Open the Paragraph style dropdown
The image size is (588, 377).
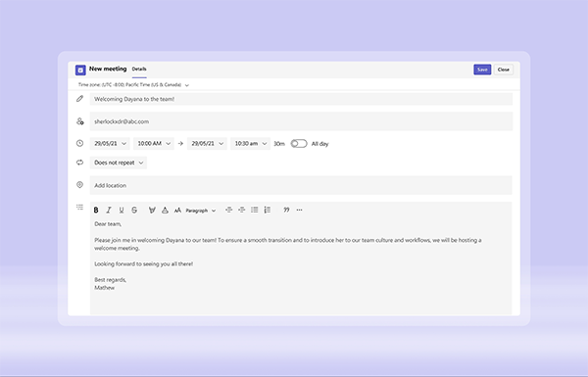point(201,211)
